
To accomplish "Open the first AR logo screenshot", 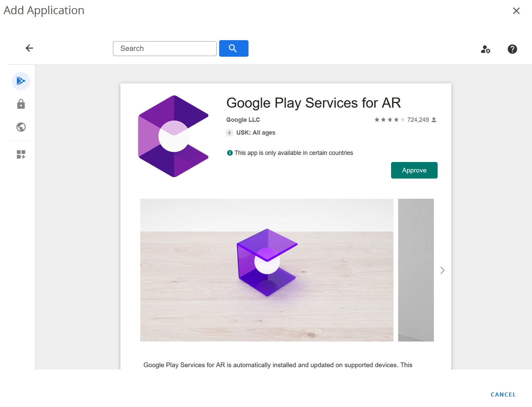I will 267,270.
